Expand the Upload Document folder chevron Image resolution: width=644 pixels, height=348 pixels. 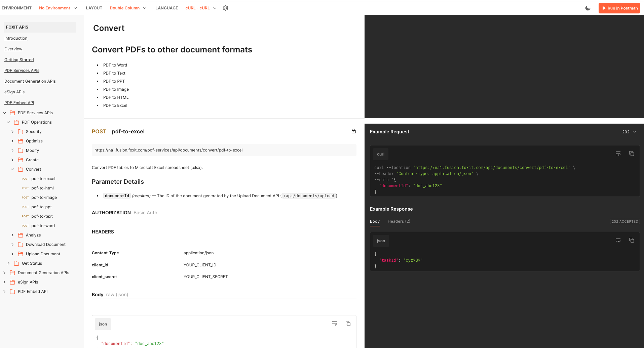pos(12,254)
